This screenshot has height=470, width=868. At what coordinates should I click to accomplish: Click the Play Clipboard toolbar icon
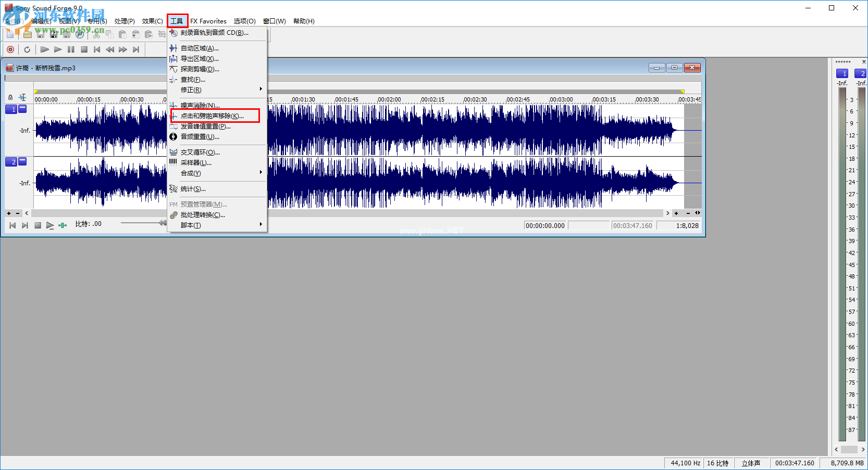tap(148, 34)
